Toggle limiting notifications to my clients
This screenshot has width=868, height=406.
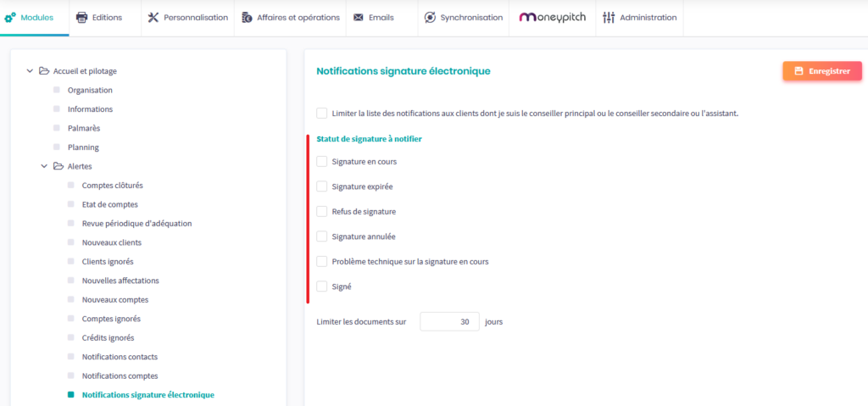tap(321, 113)
